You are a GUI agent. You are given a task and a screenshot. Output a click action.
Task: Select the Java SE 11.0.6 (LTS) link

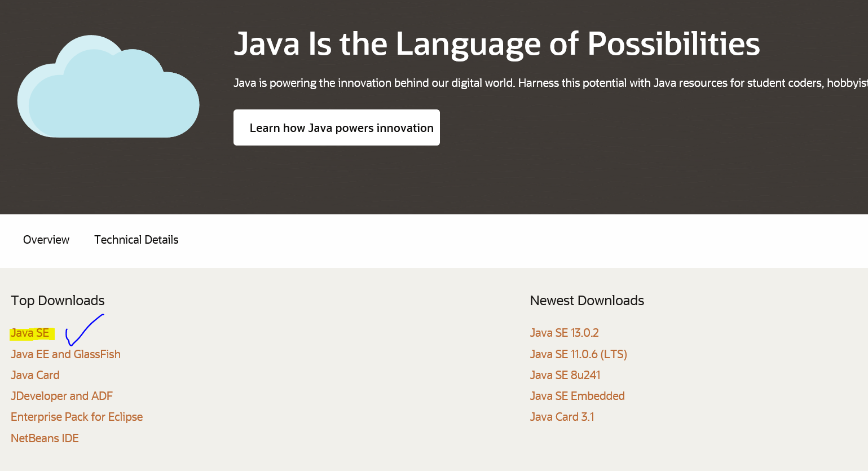pos(579,354)
